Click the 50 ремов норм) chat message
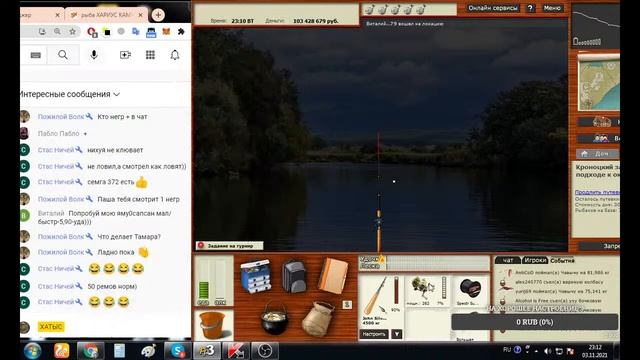Image resolution: width=640 pixels, height=360 pixels. [x=112, y=287]
